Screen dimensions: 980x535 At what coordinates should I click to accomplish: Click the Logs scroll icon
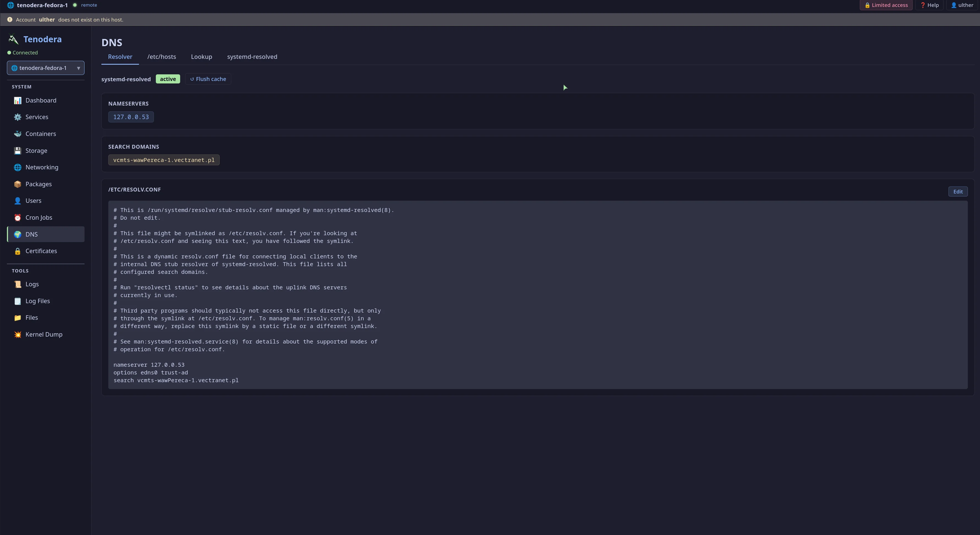(x=17, y=284)
